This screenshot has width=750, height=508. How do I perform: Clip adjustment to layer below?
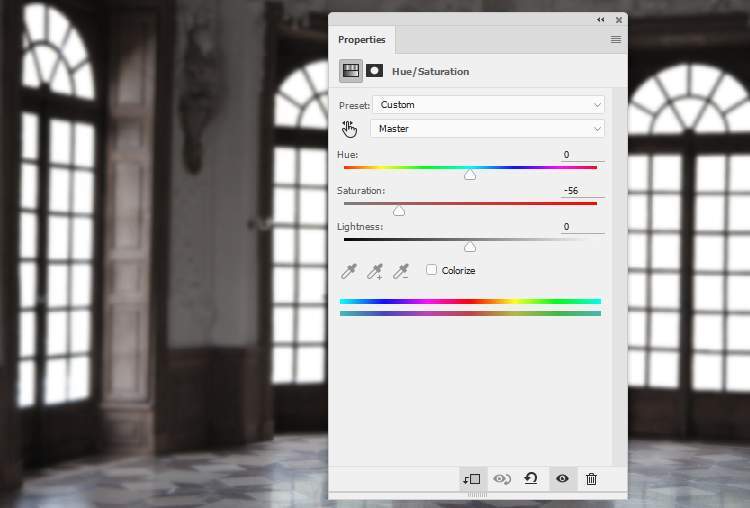click(x=472, y=479)
